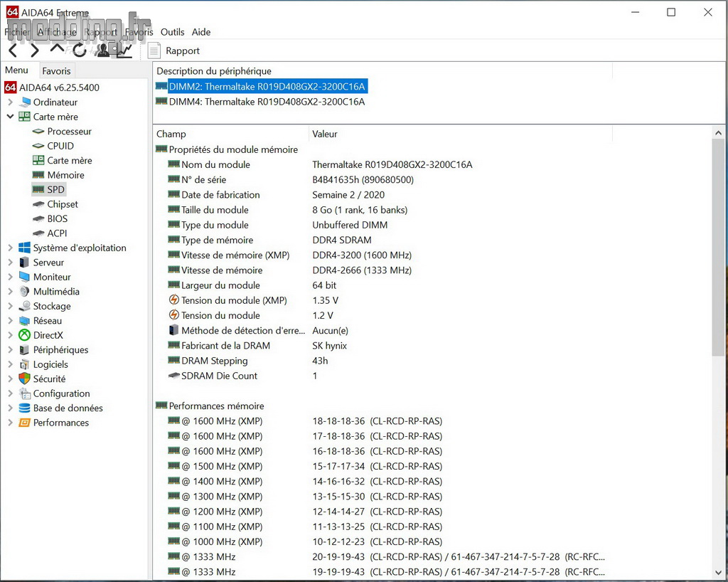This screenshot has height=582, width=728.
Task: Expand the Réseau tree node
Action: tap(10, 320)
